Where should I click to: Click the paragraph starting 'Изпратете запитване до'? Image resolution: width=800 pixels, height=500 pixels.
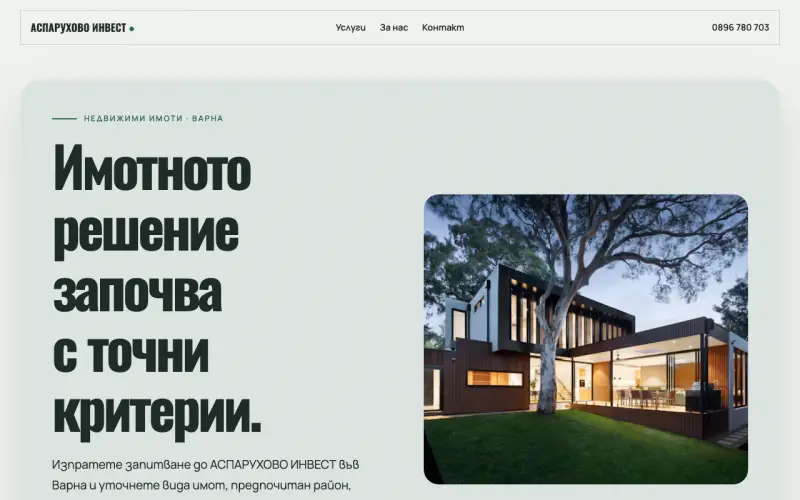pos(206,475)
